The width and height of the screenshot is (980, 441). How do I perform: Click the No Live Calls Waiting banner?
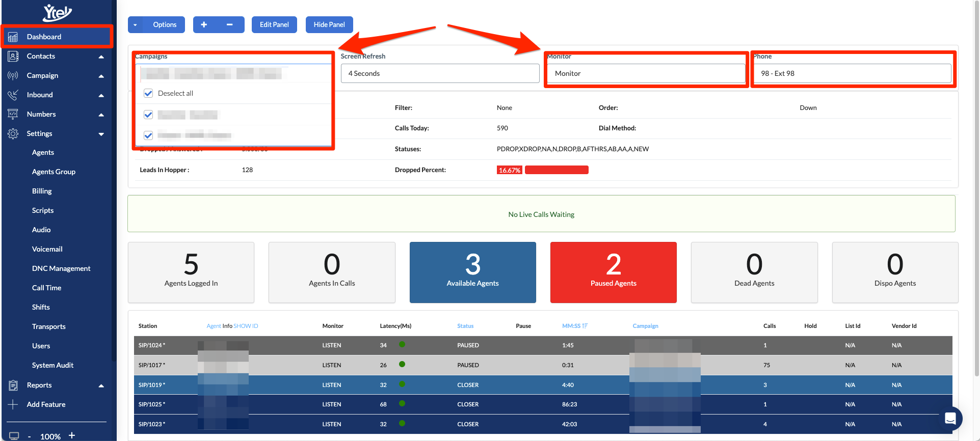pos(541,214)
